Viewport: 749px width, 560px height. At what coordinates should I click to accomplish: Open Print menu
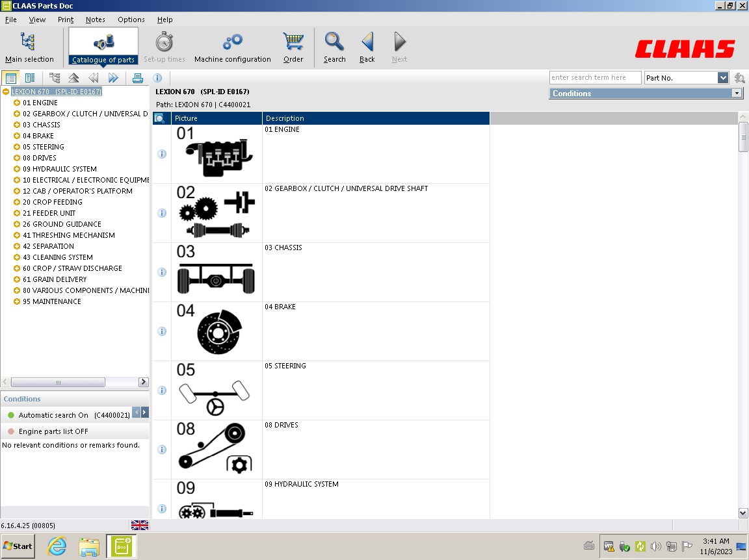(x=66, y=19)
